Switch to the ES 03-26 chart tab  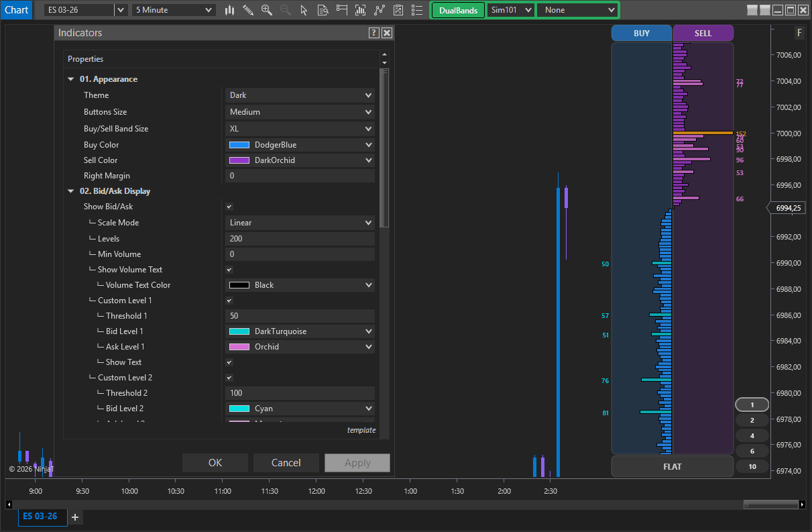42,517
